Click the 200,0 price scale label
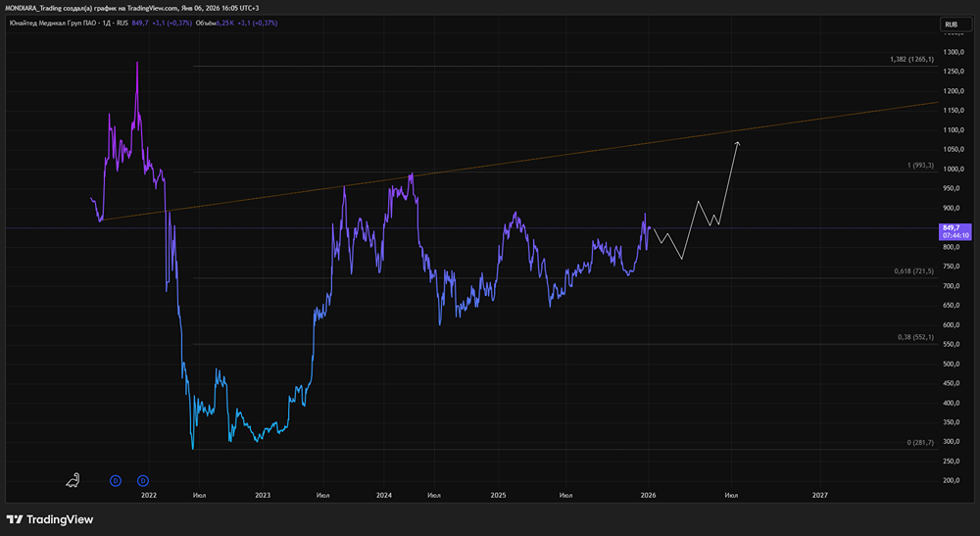 pos(954,481)
